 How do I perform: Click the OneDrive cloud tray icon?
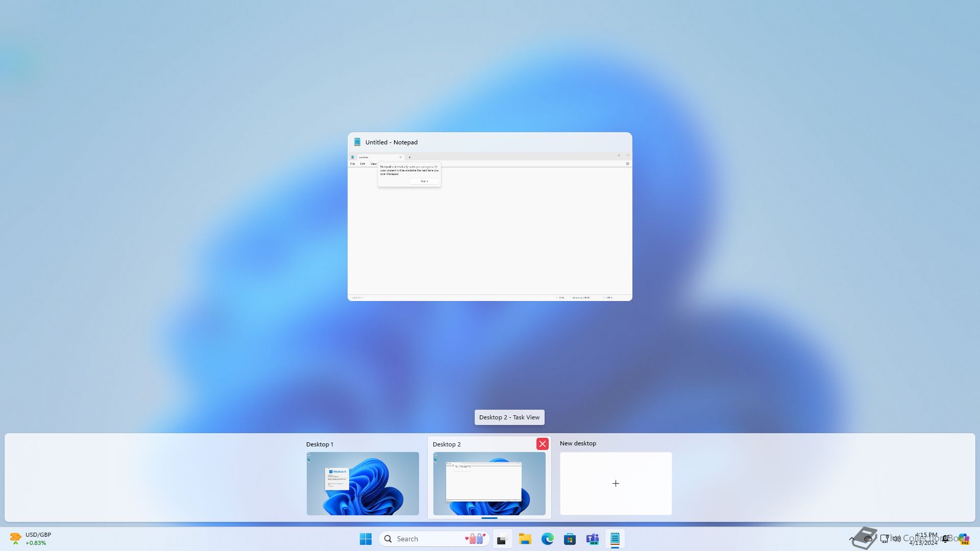[868, 539]
